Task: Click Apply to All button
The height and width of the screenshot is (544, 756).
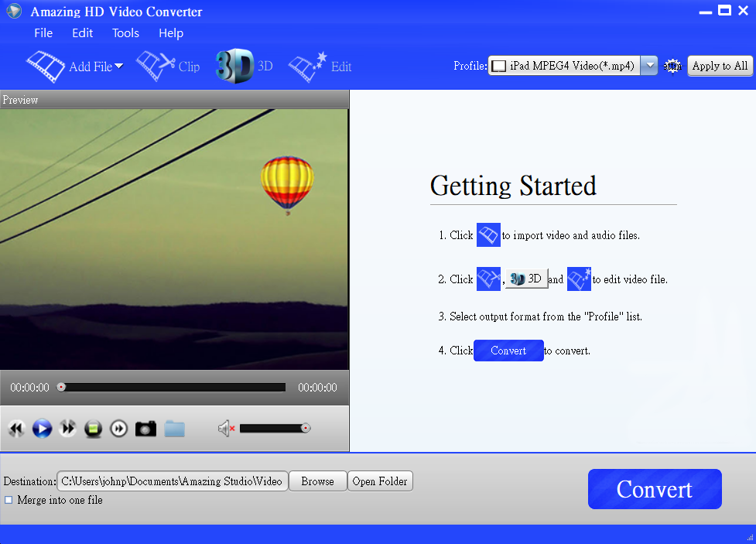Action: [720, 66]
